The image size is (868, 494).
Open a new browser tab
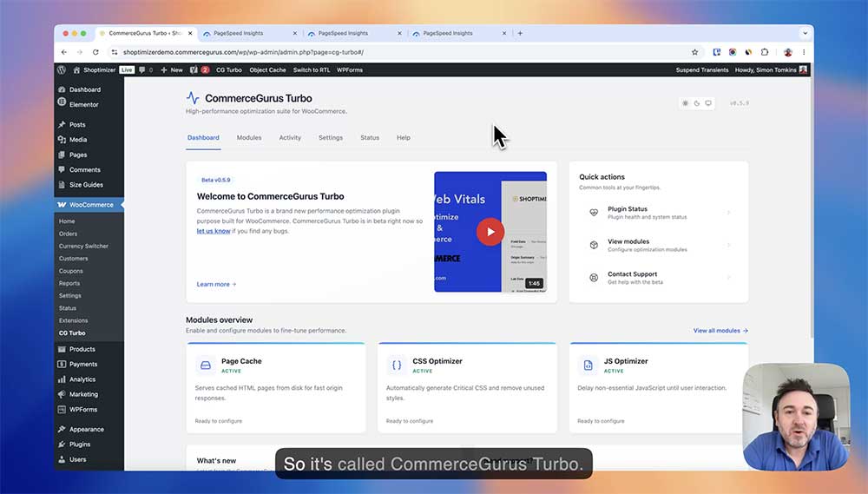520,33
